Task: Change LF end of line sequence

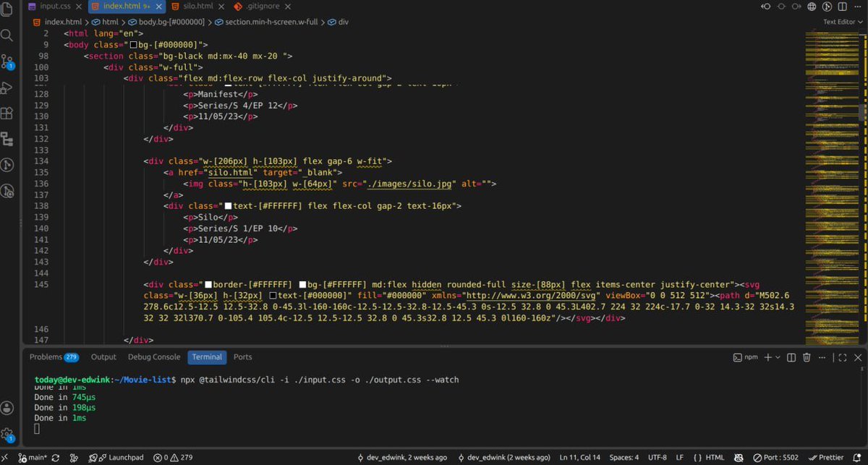Action: point(679,458)
